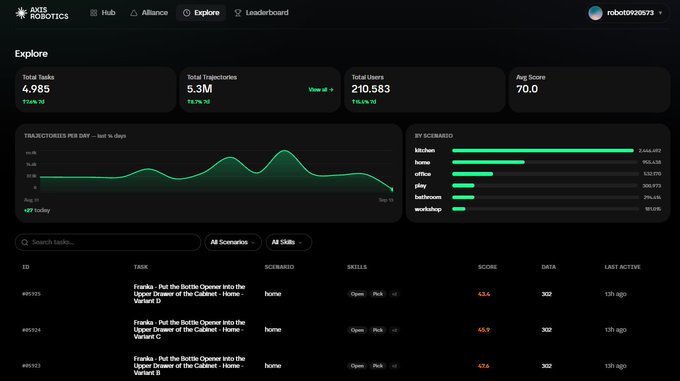Sort by the LAST ACTIVE column header
680x381 pixels.
pos(622,267)
